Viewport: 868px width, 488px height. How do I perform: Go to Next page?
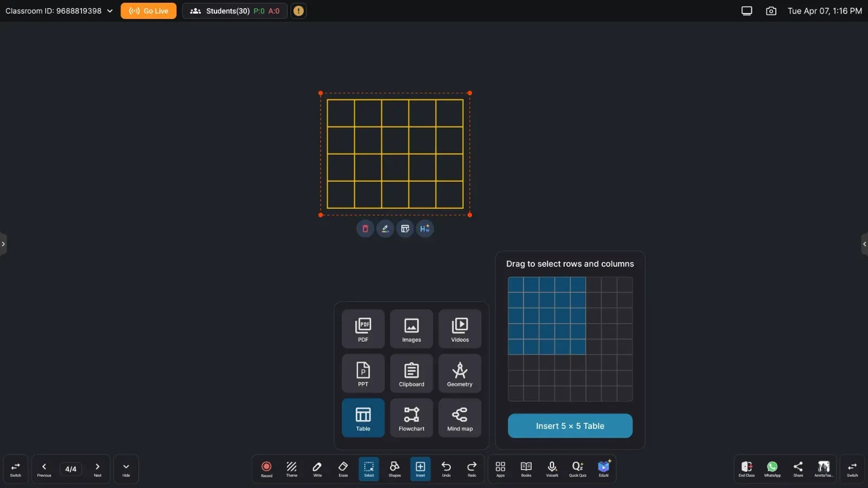pyautogui.click(x=98, y=469)
